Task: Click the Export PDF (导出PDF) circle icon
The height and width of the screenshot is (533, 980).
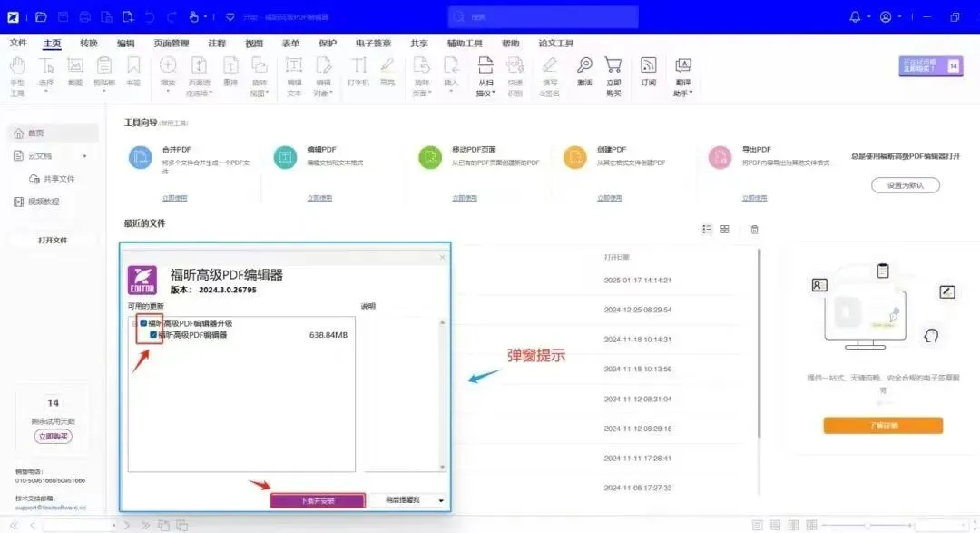Action: [720, 157]
